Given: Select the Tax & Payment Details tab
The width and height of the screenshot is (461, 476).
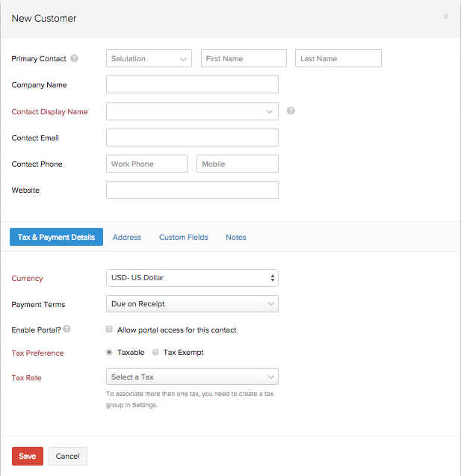Looking at the screenshot, I should (x=56, y=238).
